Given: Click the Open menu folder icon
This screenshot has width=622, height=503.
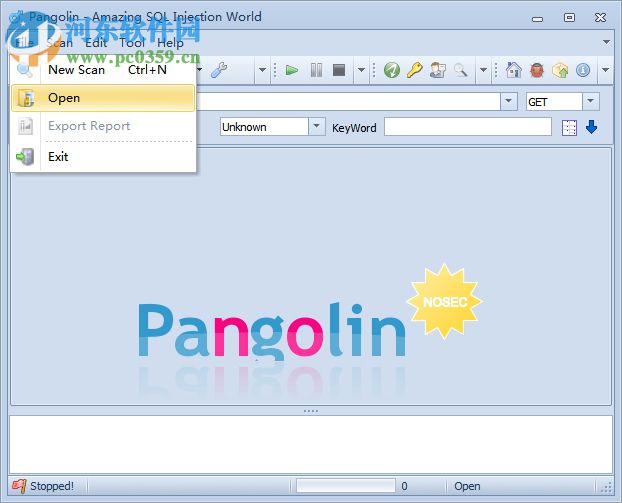Looking at the screenshot, I should pyautogui.click(x=26, y=98).
